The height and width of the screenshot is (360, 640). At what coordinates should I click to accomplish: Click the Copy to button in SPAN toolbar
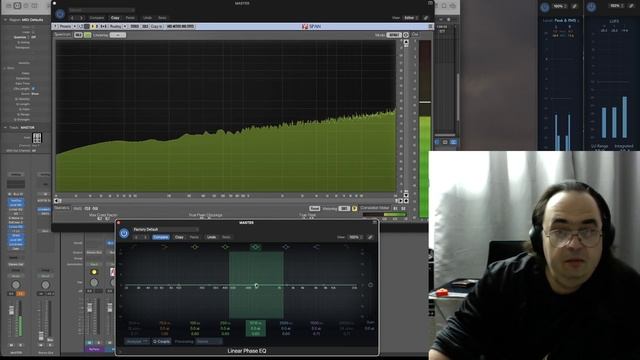click(156, 26)
